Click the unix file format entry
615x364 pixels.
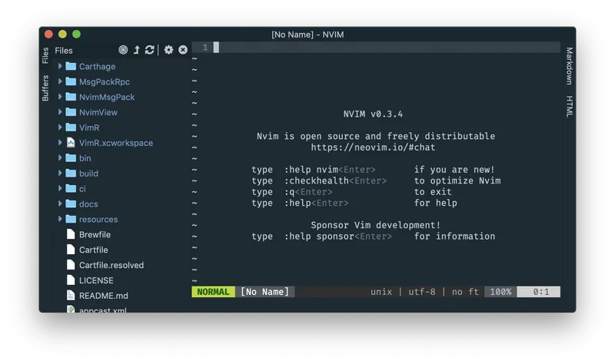coord(381,292)
